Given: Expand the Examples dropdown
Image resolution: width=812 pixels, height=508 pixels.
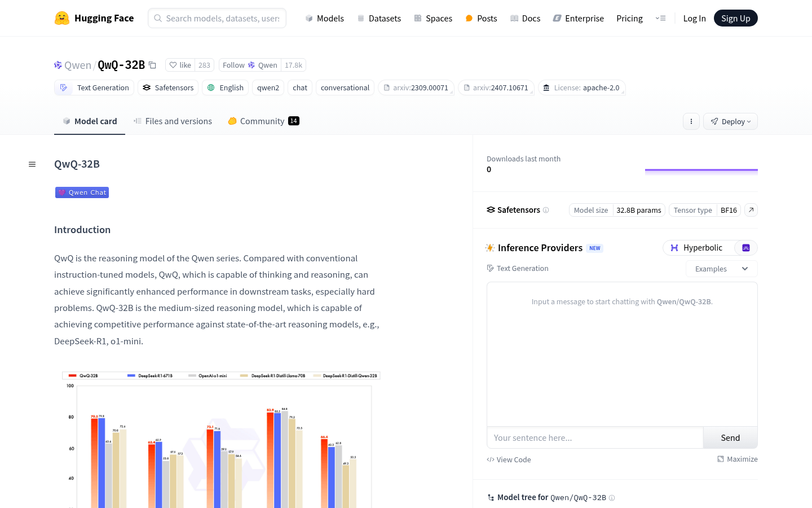Looking at the screenshot, I should tap(722, 269).
